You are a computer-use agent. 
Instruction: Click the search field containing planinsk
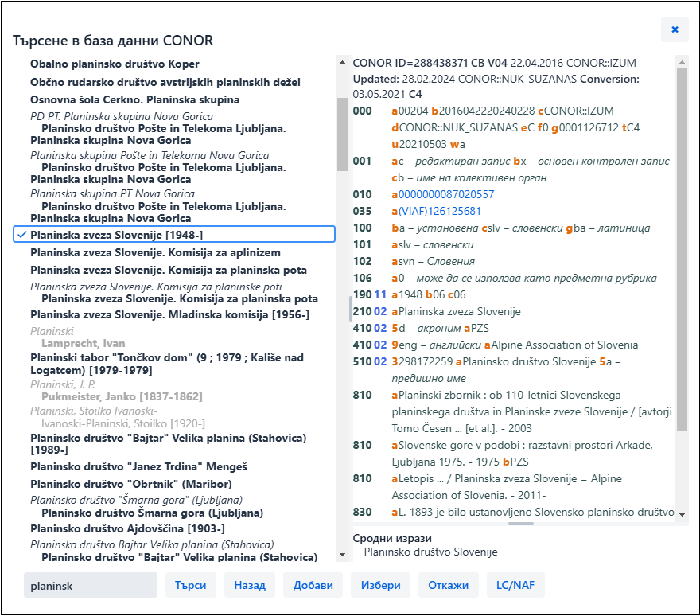(x=91, y=585)
